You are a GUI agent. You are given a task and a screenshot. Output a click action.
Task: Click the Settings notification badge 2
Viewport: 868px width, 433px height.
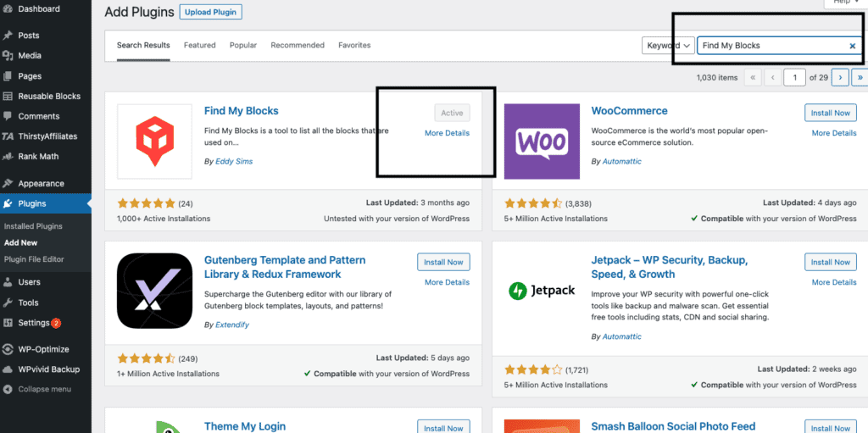pos(56,324)
